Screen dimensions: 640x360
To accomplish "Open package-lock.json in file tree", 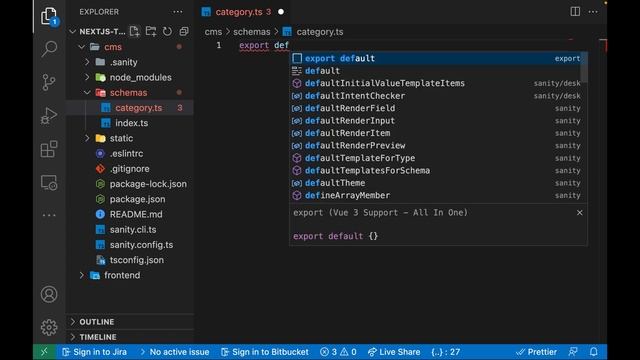I will point(130,184).
